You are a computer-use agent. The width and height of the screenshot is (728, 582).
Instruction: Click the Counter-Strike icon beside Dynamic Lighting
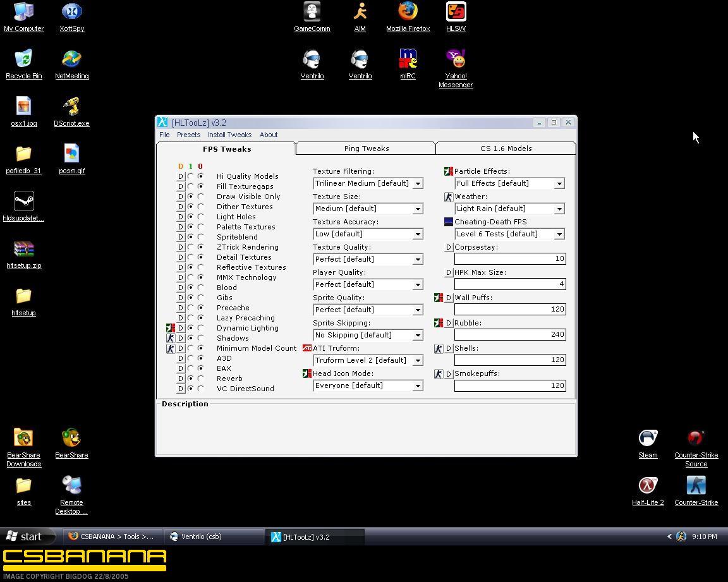pos(171,328)
